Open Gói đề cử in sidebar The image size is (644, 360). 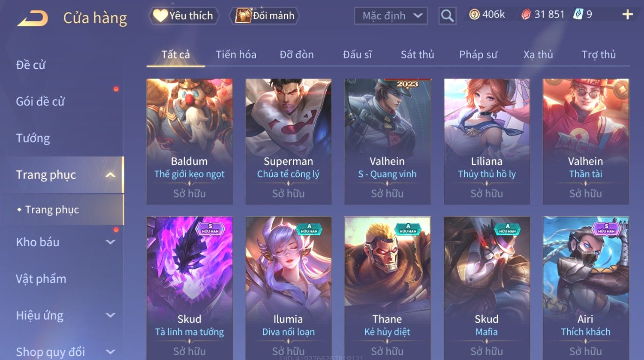(x=40, y=102)
